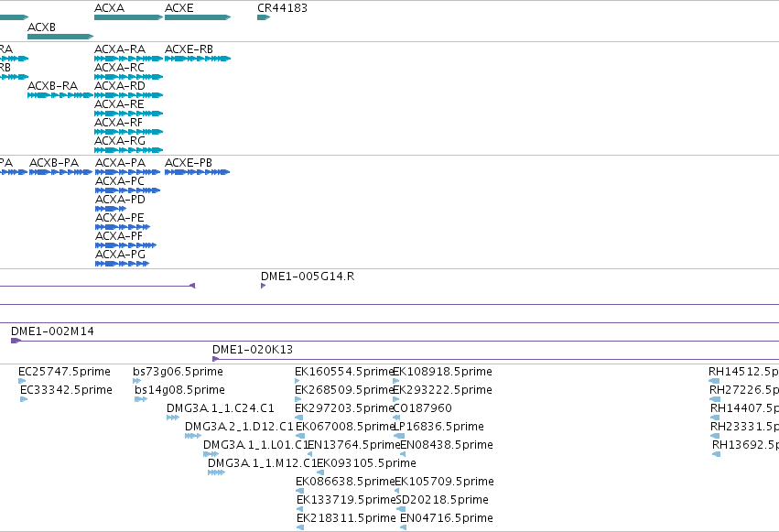The width and height of the screenshot is (779, 532).
Task: Select the DMG3A.1_1.L01.C1 feature label
Action: tap(255, 445)
